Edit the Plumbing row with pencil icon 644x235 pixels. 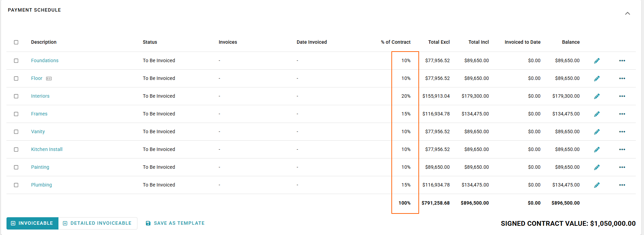pos(597,185)
